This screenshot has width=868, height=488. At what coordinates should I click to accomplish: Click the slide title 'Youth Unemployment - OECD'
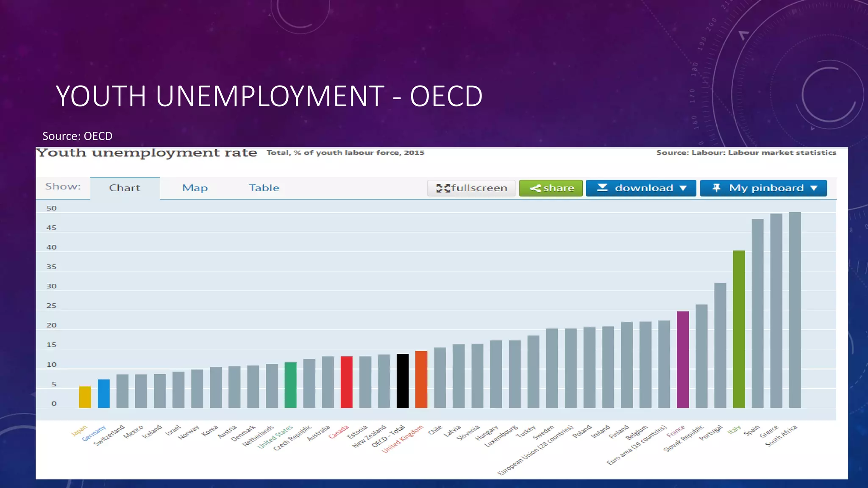(269, 96)
